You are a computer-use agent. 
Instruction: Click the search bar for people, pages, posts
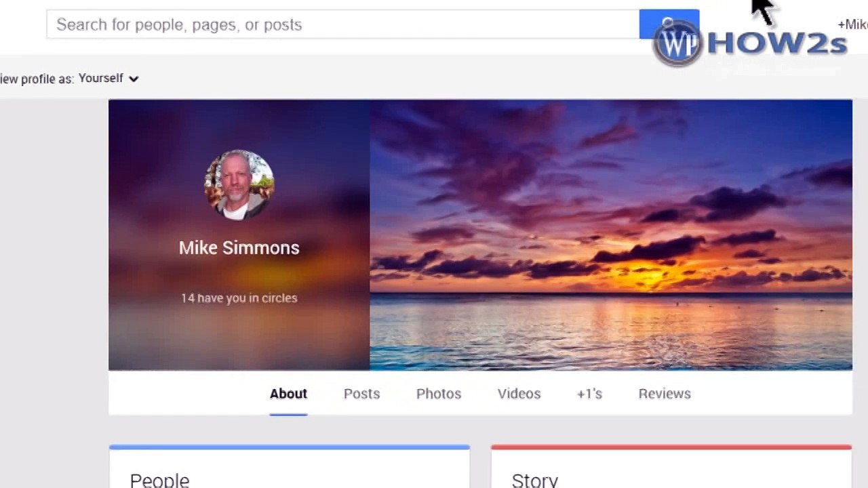click(342, 24)
